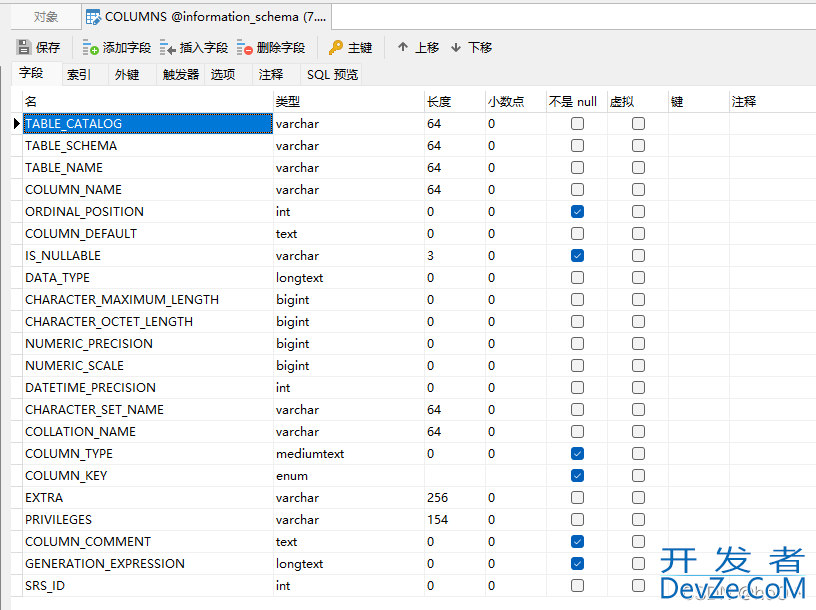Click the length 256 of EXTRA

coord(437,498)
